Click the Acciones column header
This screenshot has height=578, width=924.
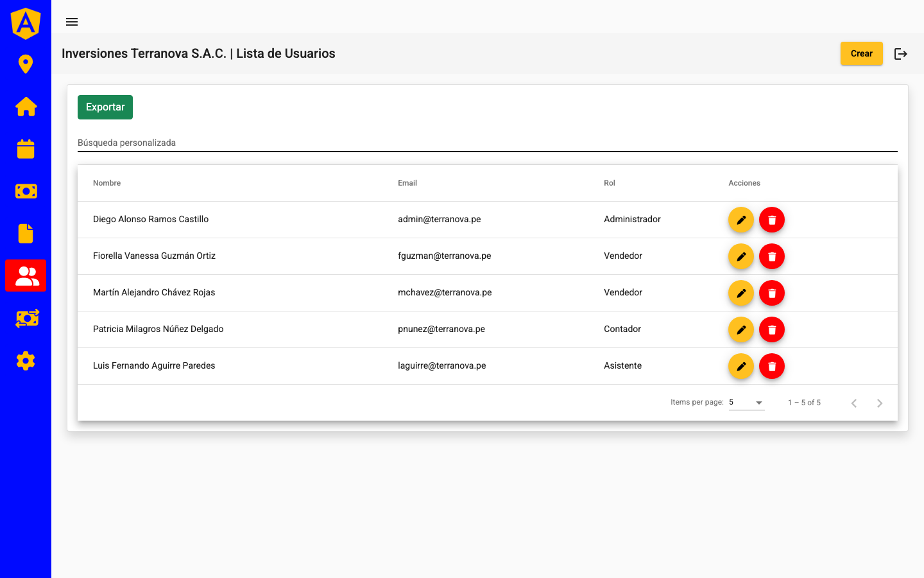[x=744, y=183]
